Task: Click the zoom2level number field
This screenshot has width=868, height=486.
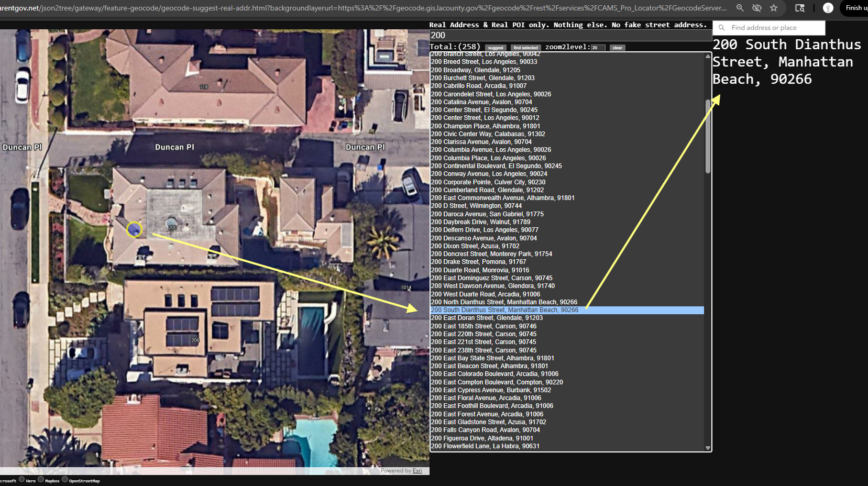Action: 598,48
